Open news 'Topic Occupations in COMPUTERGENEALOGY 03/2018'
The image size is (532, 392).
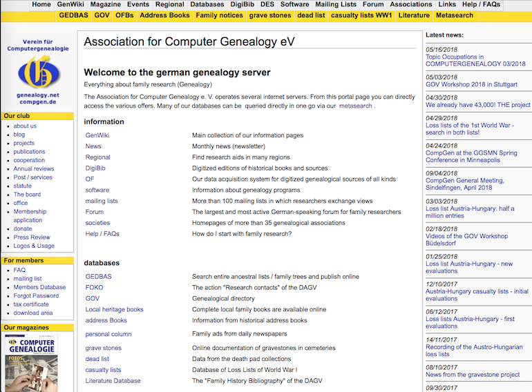tap(475, 60)
